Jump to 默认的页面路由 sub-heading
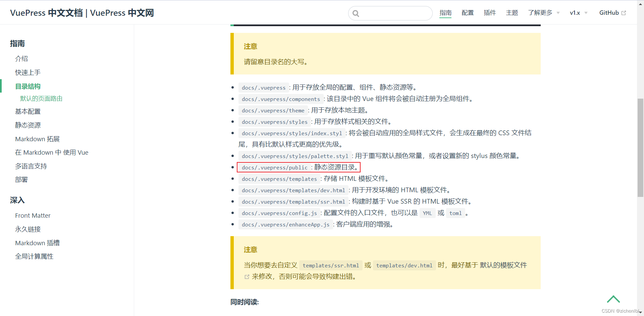 [x=41, y=99]
